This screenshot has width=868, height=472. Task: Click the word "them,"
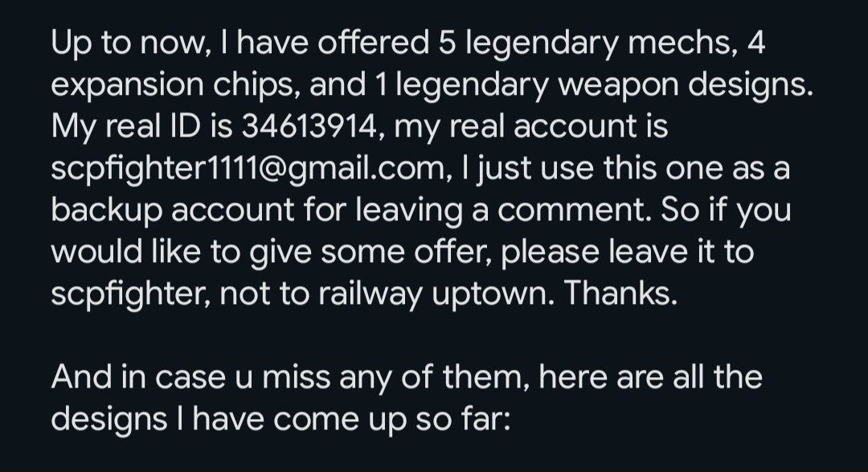tap(485, 377)
